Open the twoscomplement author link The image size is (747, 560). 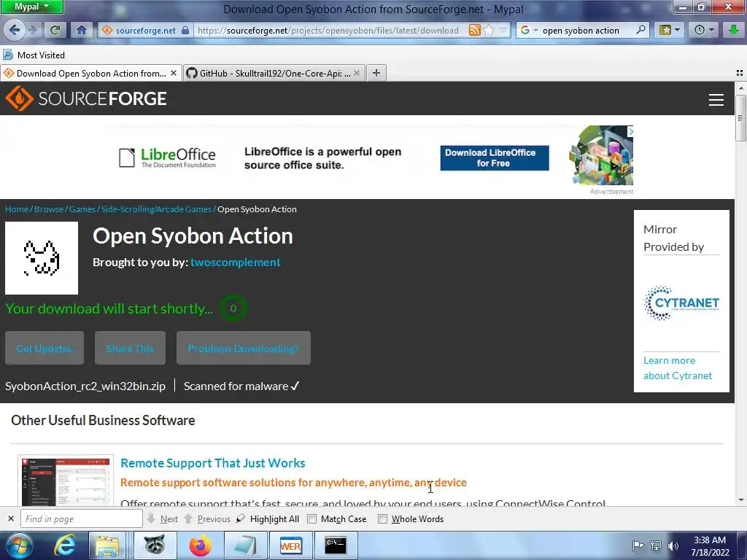[x=236, y=262]
